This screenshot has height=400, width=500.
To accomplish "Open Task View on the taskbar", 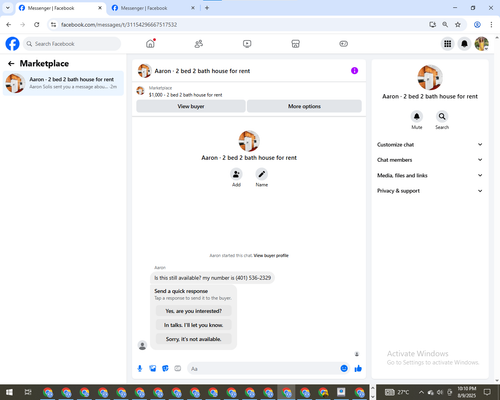I will point(28,392).
